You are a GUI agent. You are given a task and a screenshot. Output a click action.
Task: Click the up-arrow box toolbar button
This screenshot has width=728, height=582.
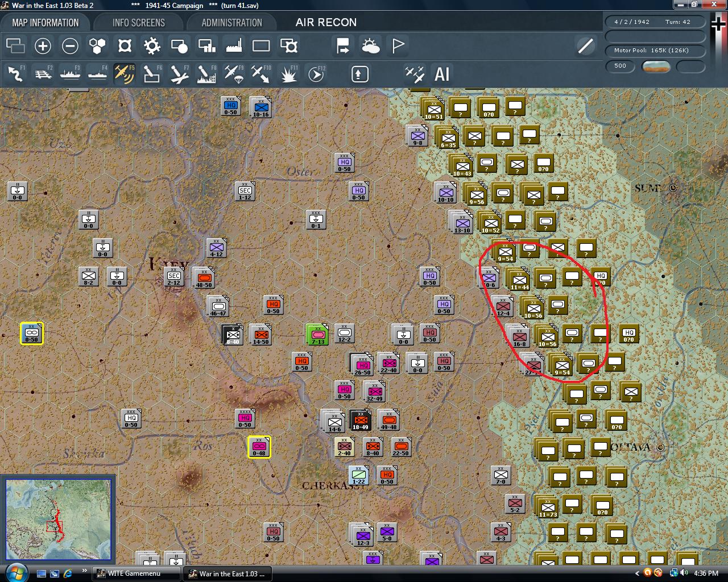tap(360, 74)
